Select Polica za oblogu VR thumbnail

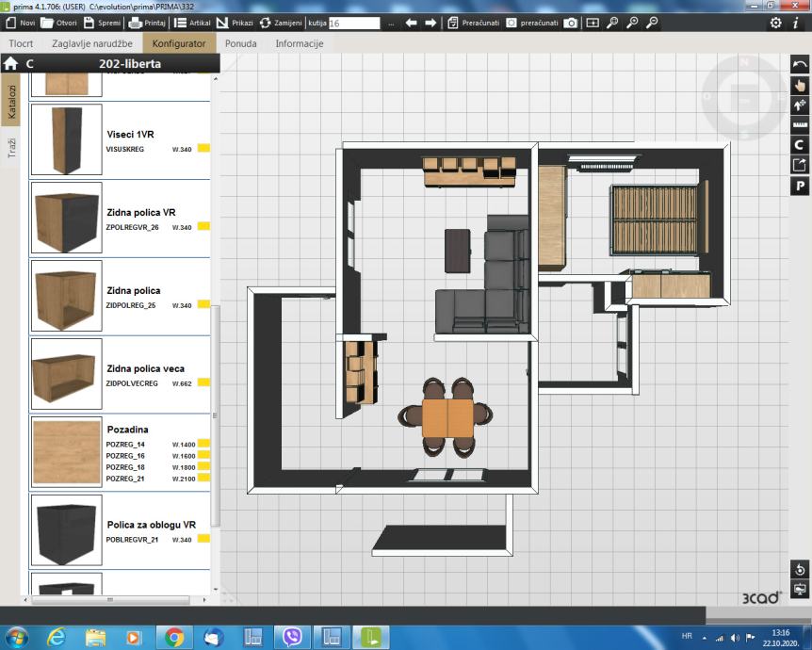pyautogui.click(x=66, y=530)
